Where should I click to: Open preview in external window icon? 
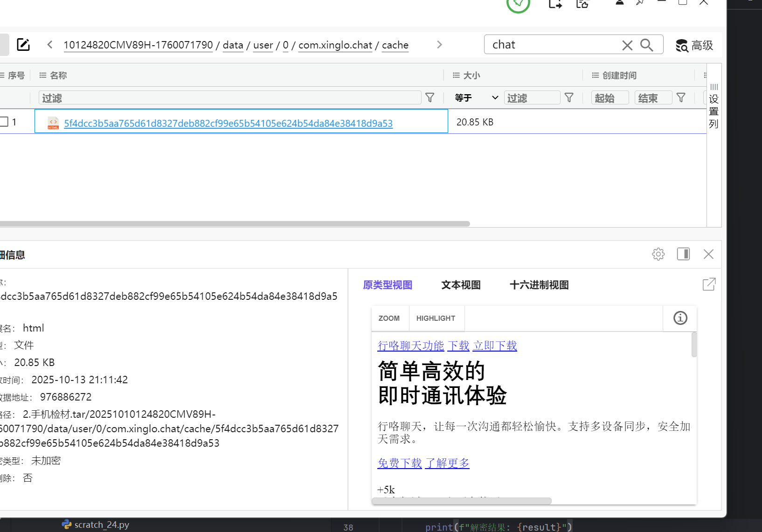coord(709,284)
